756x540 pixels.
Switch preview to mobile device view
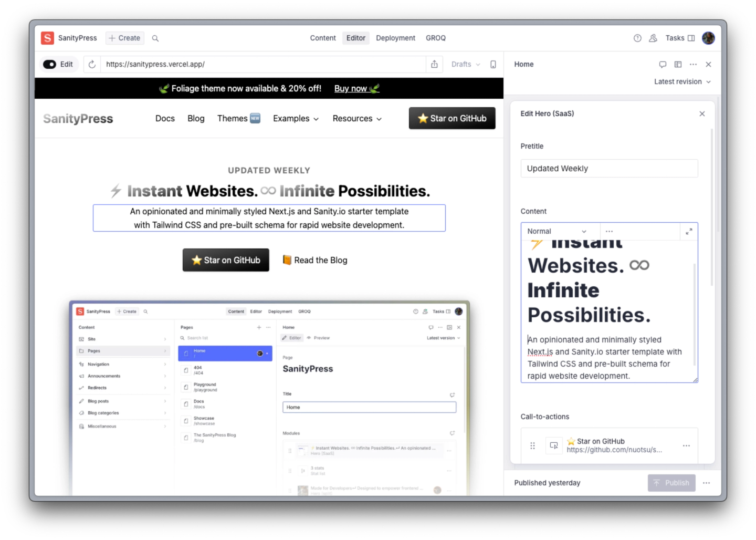click(x=493, y=64)
